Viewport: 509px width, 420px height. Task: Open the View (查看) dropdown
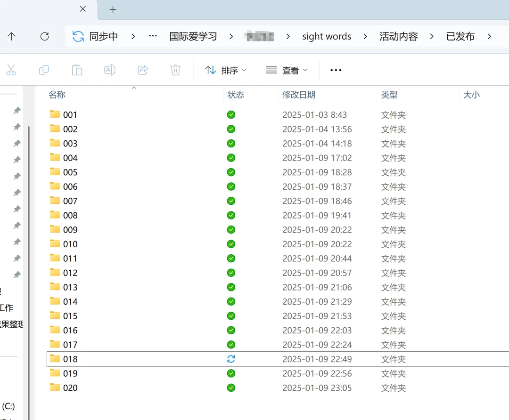tap(287, 70)
